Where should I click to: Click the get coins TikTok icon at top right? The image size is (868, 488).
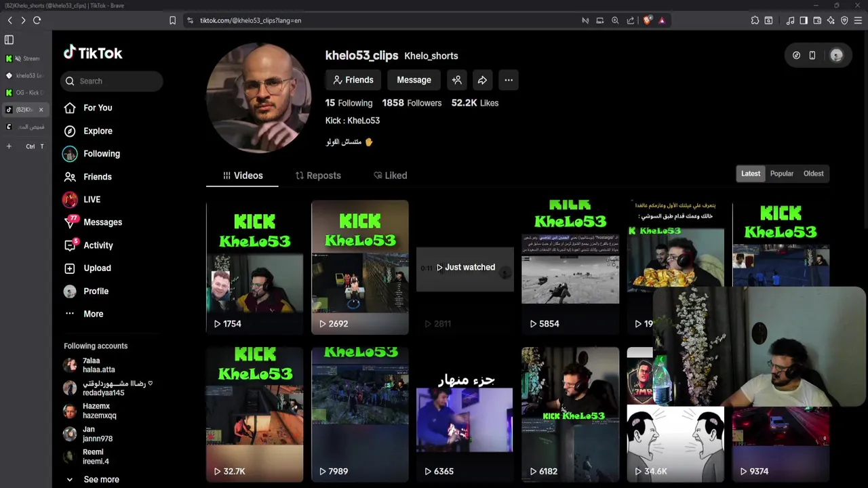coord(796,56)
